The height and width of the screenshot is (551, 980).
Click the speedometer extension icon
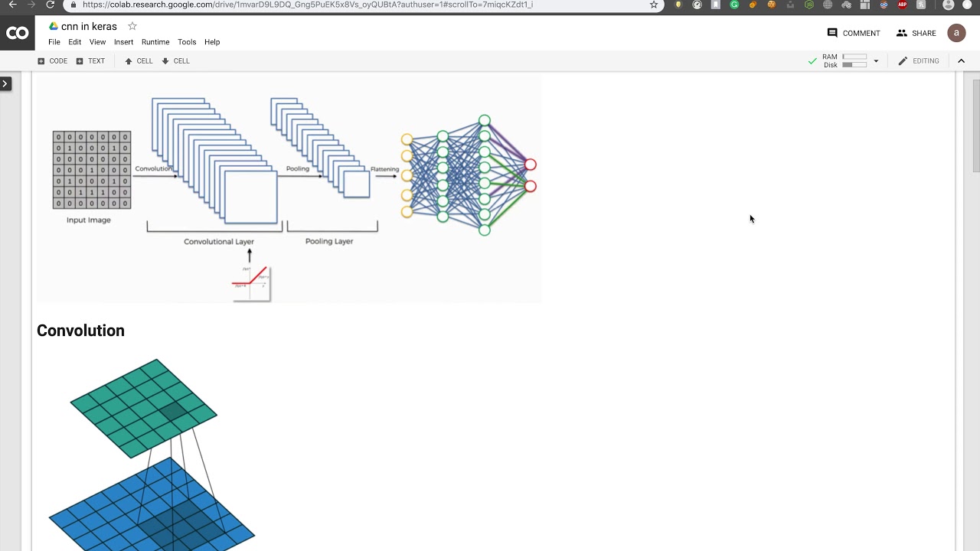click(697, 5)
